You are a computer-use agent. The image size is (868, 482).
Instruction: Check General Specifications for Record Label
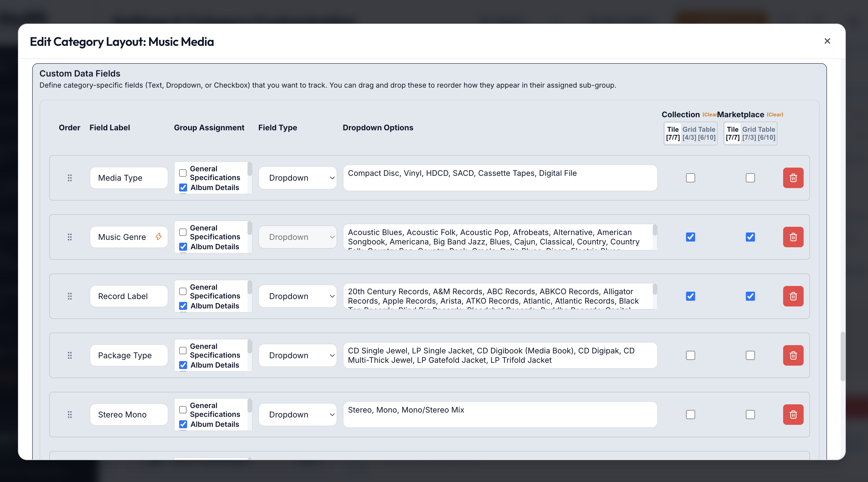tap(183, 291)
